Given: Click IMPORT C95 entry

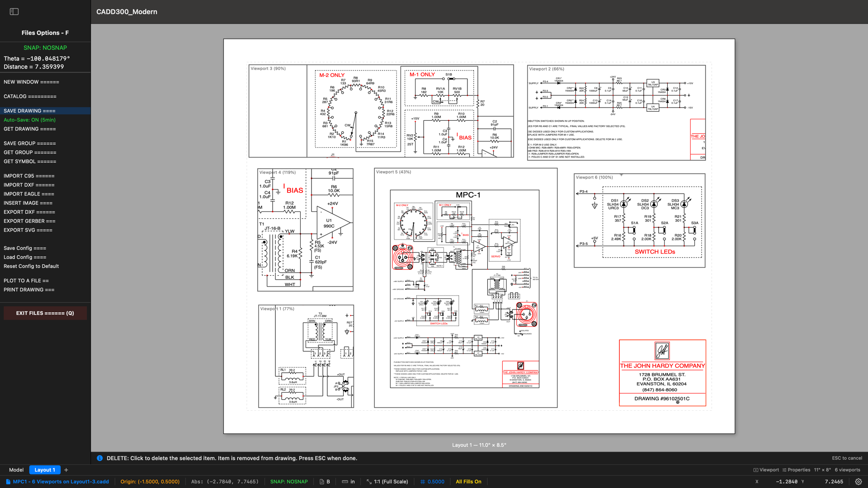Looking at the screenshot, I should click(x=45, y=176).
